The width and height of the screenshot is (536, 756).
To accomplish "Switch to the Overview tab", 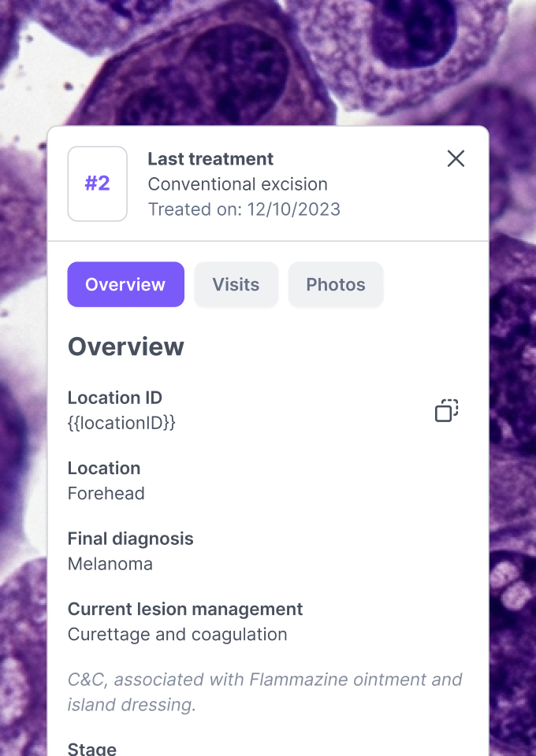I will [x=125, y=284].
